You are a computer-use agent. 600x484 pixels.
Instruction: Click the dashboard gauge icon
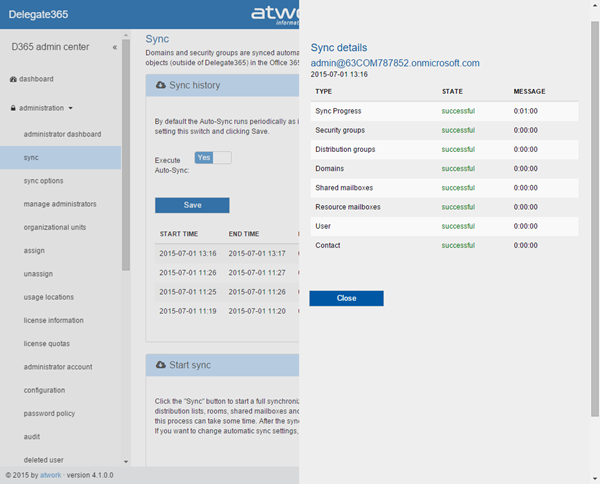pos(13,79)
